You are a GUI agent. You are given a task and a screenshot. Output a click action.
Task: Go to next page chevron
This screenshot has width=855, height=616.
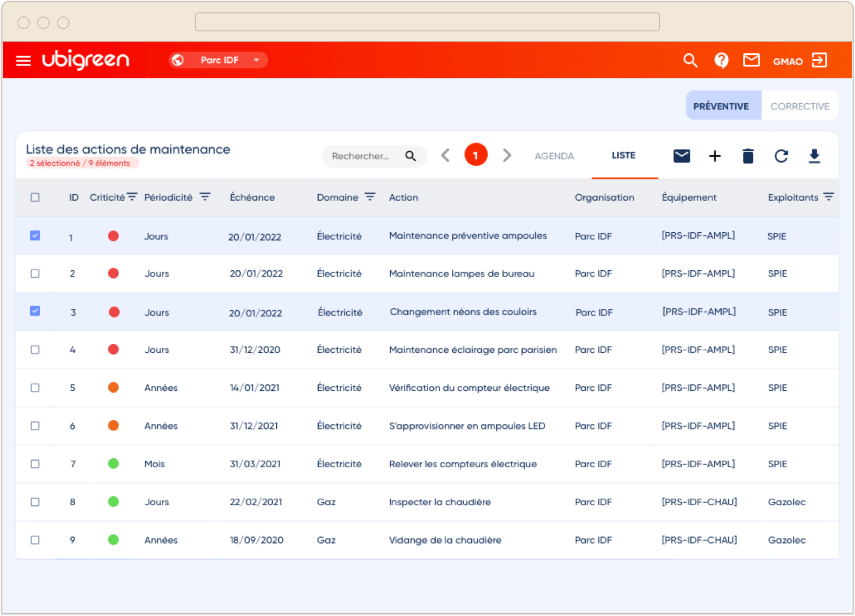[x=506, y=155]
